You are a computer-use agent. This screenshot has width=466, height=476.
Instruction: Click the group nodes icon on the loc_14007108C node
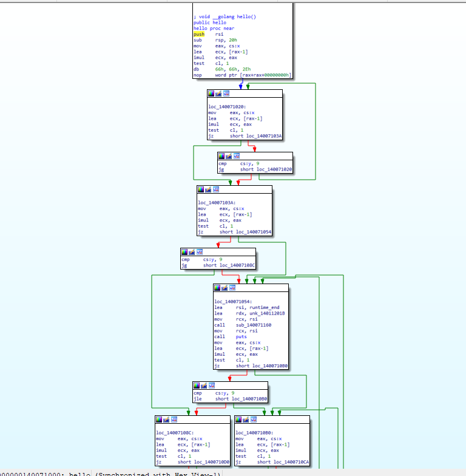174,419
